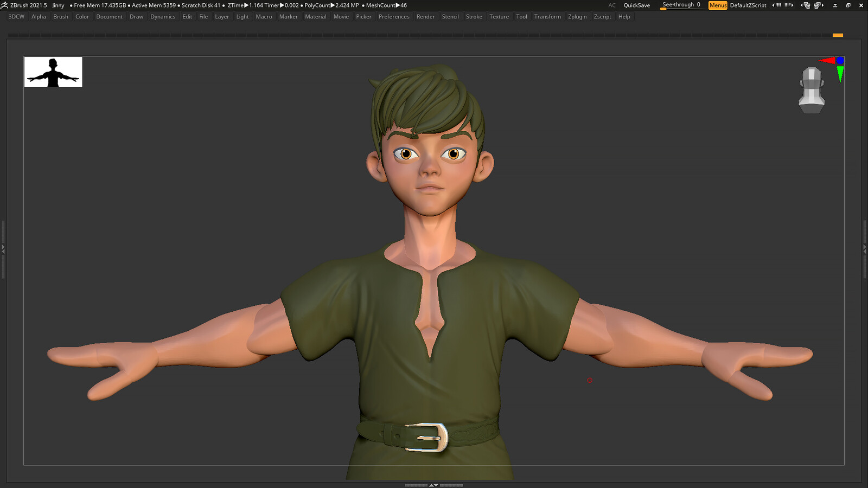868x488 pixels.
Task: Open the Stroke menu
Action: [474, 17]
